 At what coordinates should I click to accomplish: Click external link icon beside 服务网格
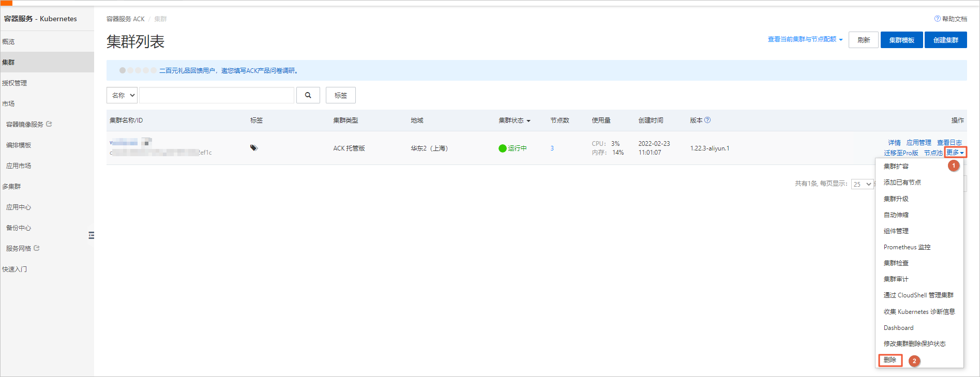coord(37,248)
